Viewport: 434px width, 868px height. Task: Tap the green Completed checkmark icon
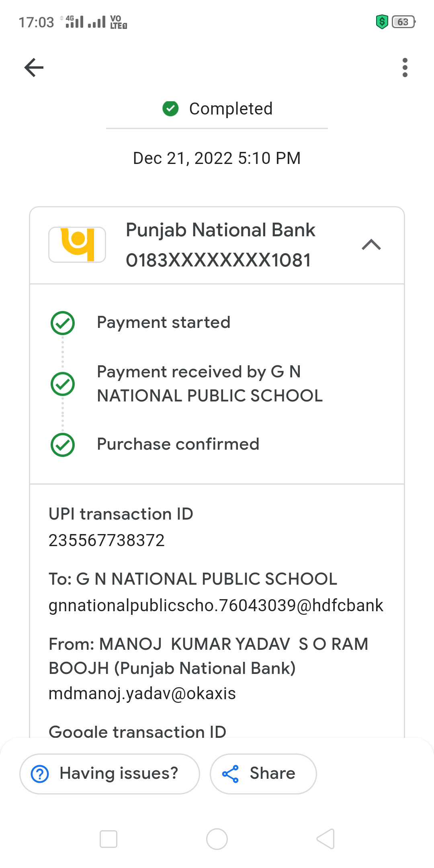point(170,108)
